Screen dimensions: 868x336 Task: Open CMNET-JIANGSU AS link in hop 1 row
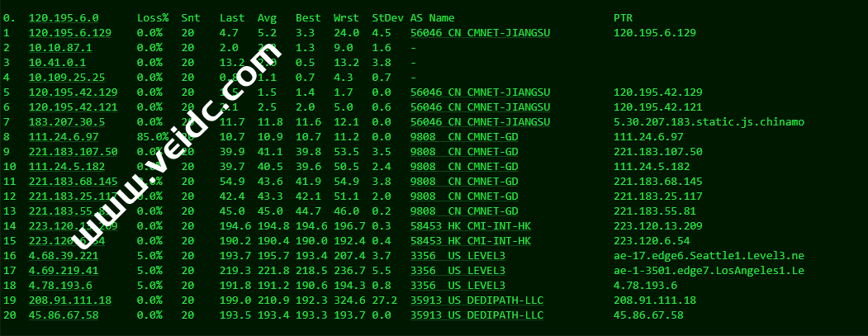click(481, 33)
